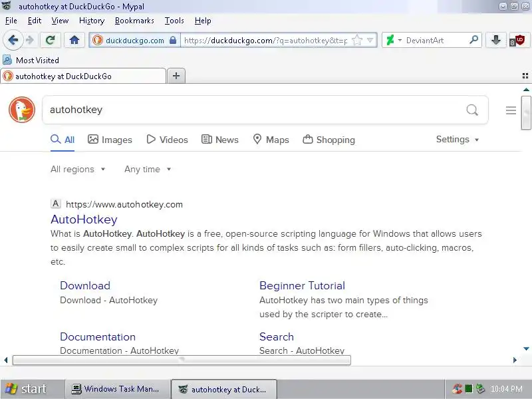532x399 pixels.
Task: Click the horizontal scrollbar thumb
Action: (182, 360)
